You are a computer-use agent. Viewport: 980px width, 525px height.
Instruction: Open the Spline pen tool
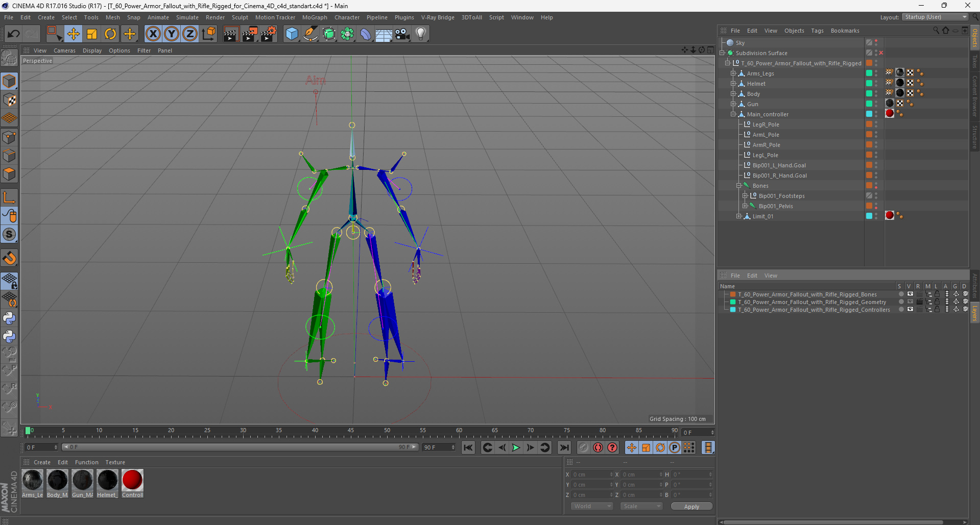pyautogui.click(x=310, y=34)
